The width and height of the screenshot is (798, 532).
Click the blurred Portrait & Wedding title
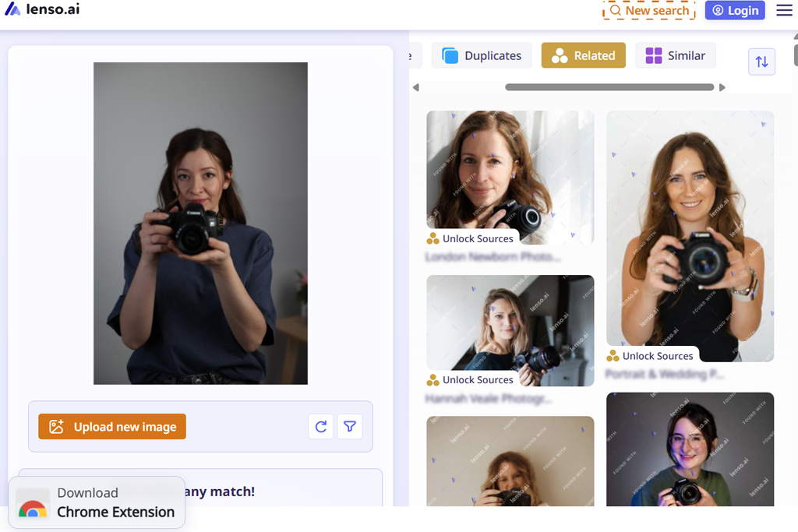664,375
